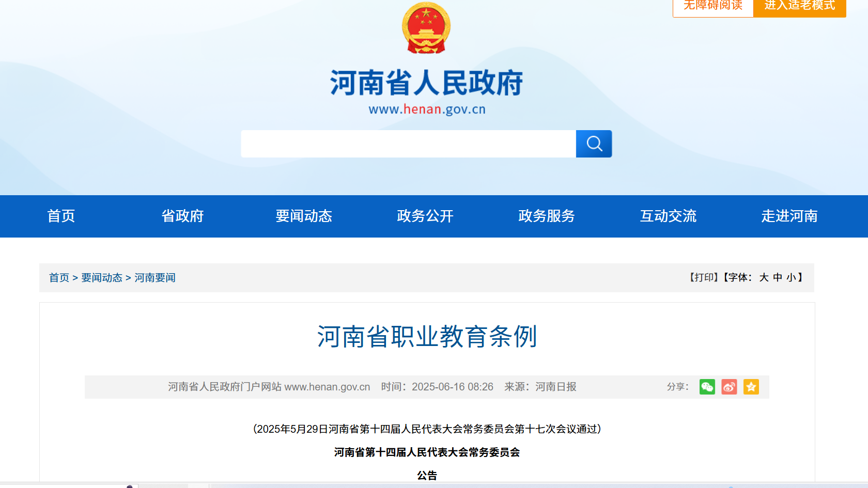868x488 pixels.
Task: Click the 无障碍阅读 button
Action: tap(712, 6)
